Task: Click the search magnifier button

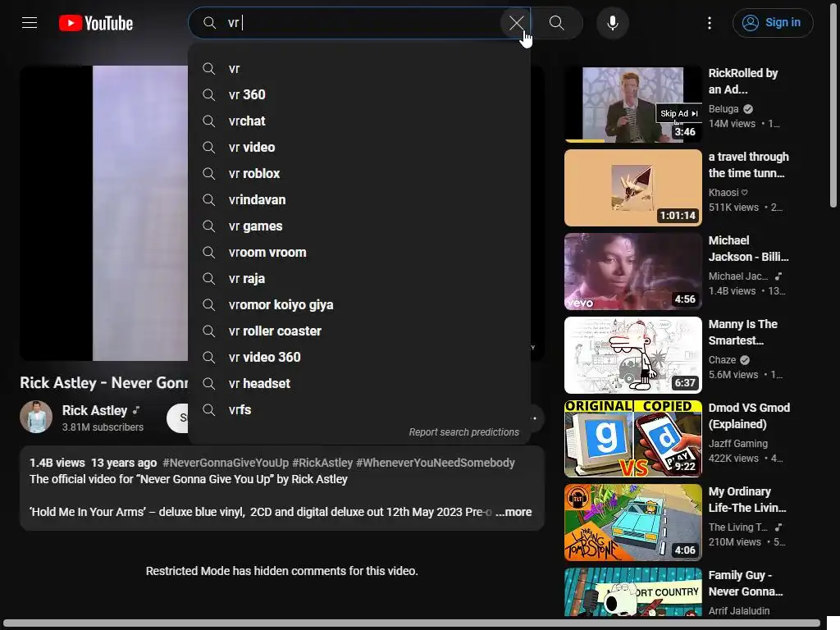Action: (x=557, y=23)
